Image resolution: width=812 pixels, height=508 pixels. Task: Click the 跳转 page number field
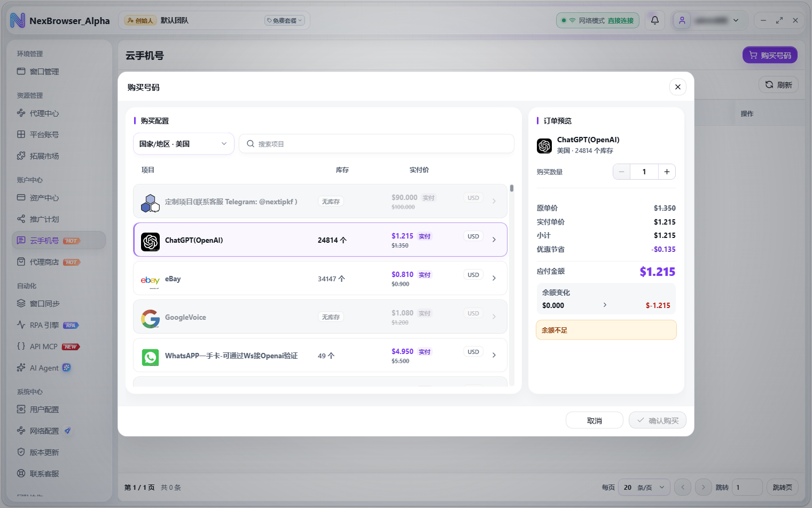(x=747, y=487)
